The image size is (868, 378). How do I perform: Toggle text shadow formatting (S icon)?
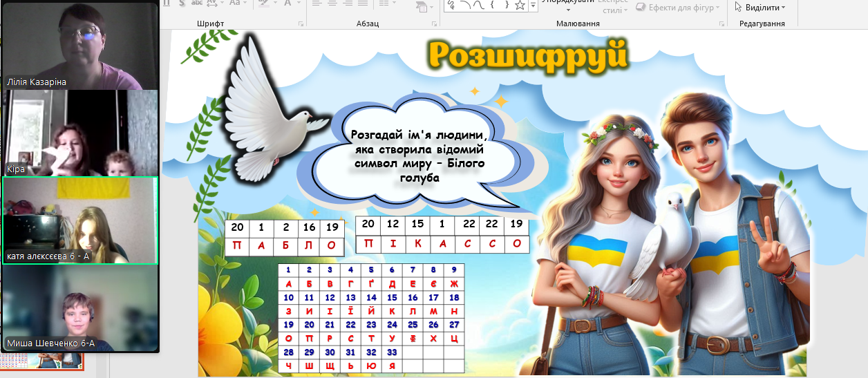point(181,3)
